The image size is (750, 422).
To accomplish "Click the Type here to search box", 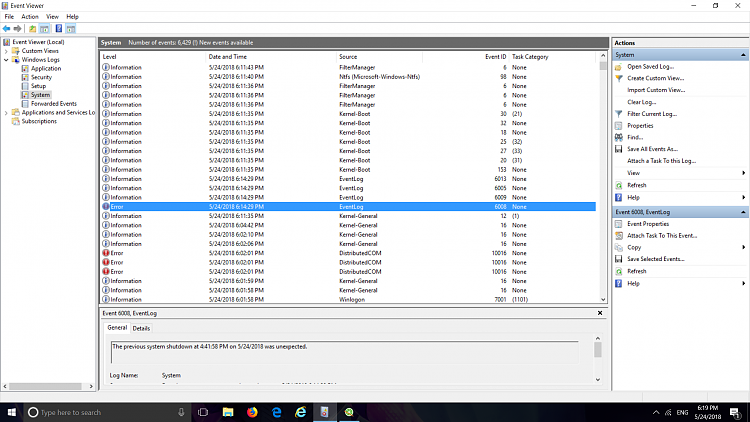I will point(106,412).
